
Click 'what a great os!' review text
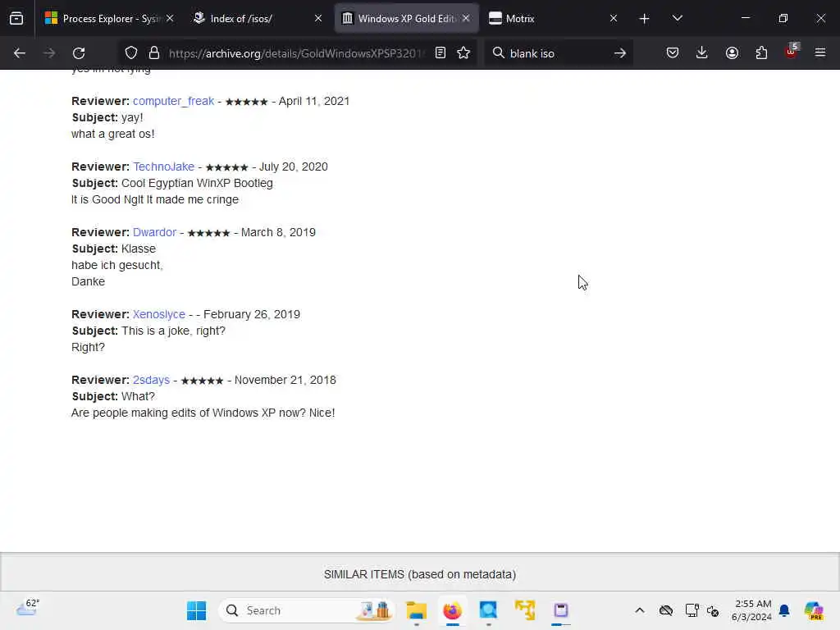pyautogui.click(x=113, y=134)
